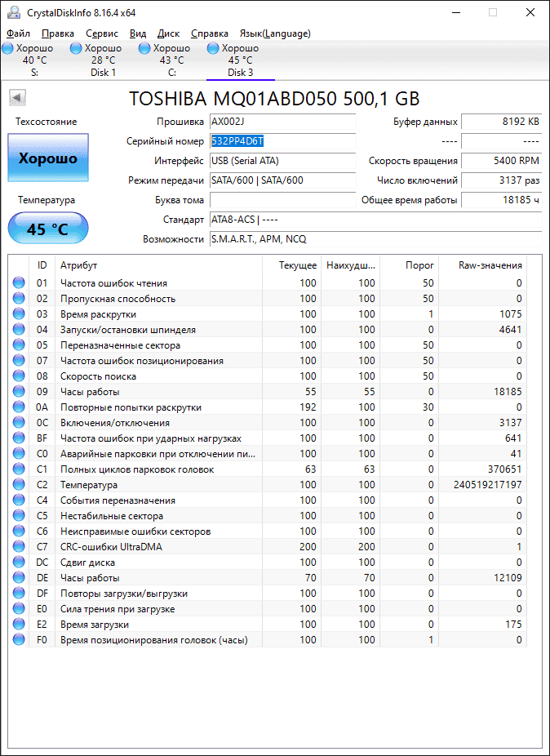Viewport: 550px width, 756px height.
Task: Click the status orb for Disk 1
Action: pos(76,49)
